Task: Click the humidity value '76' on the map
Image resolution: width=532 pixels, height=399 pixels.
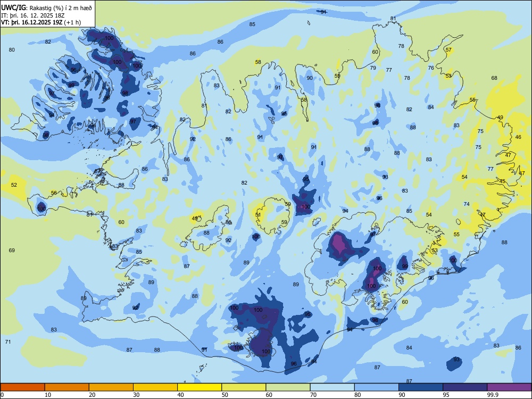Action: pos(431,68)
